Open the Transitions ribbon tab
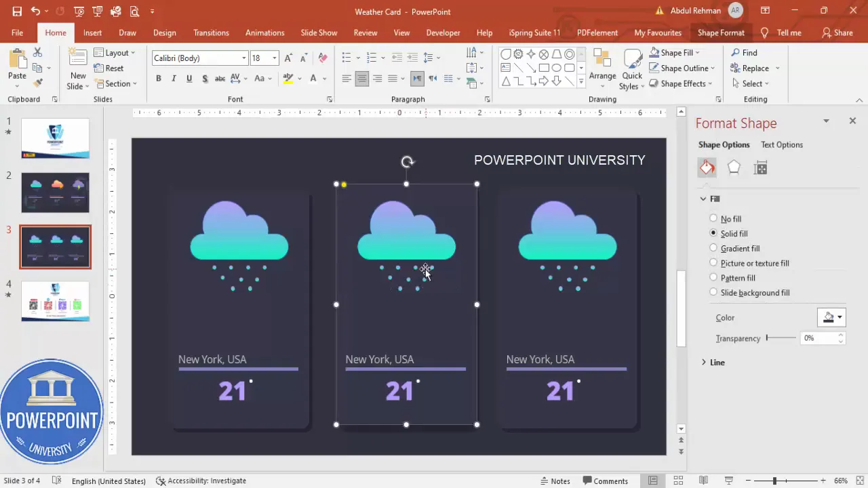This screenshot has height=488, width=868. click(x=211, y=33)
